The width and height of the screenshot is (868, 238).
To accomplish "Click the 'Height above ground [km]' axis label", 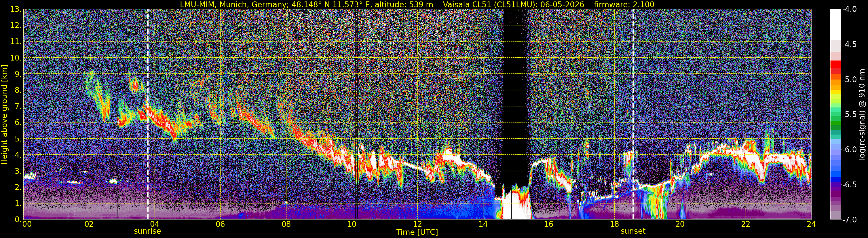I will (4, 114).
